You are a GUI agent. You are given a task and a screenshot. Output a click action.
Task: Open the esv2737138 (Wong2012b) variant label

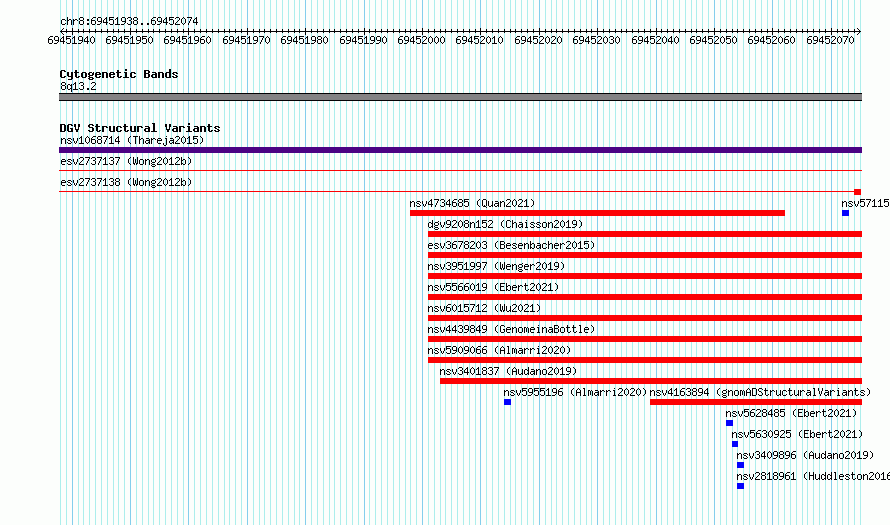tap(126, 182)
